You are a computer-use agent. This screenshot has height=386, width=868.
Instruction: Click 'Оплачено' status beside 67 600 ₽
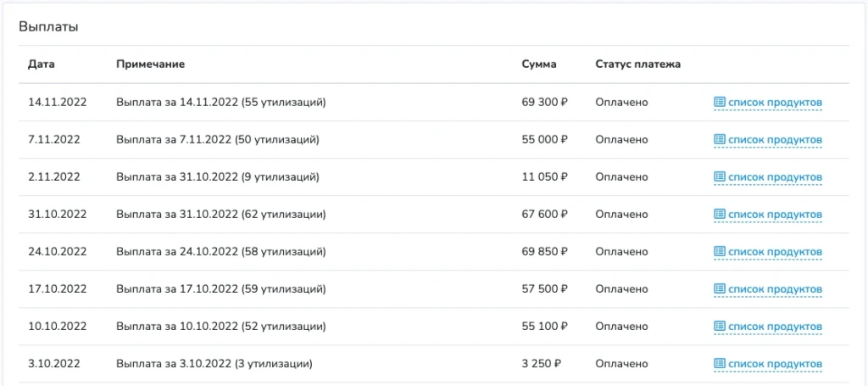(x=621, y=215)
